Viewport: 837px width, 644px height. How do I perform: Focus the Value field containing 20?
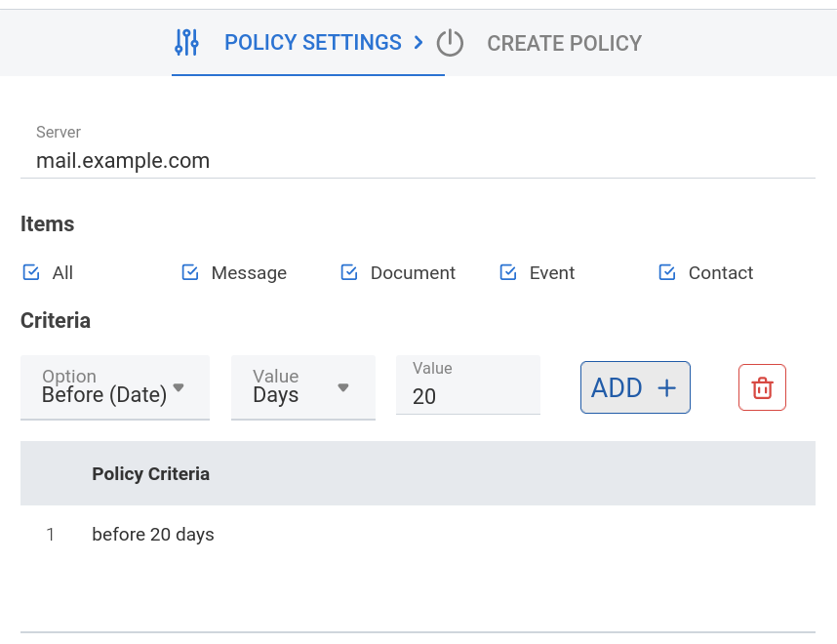click(x=468, y=385)
